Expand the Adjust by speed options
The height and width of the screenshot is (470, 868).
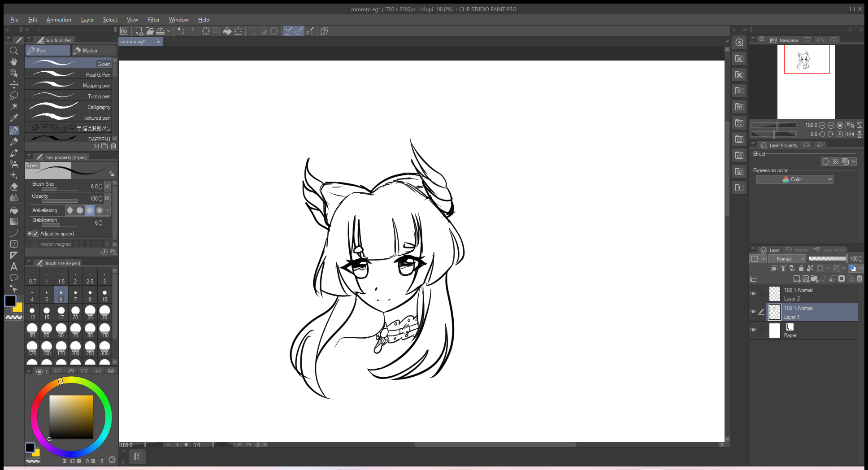(x=29, y=234)
